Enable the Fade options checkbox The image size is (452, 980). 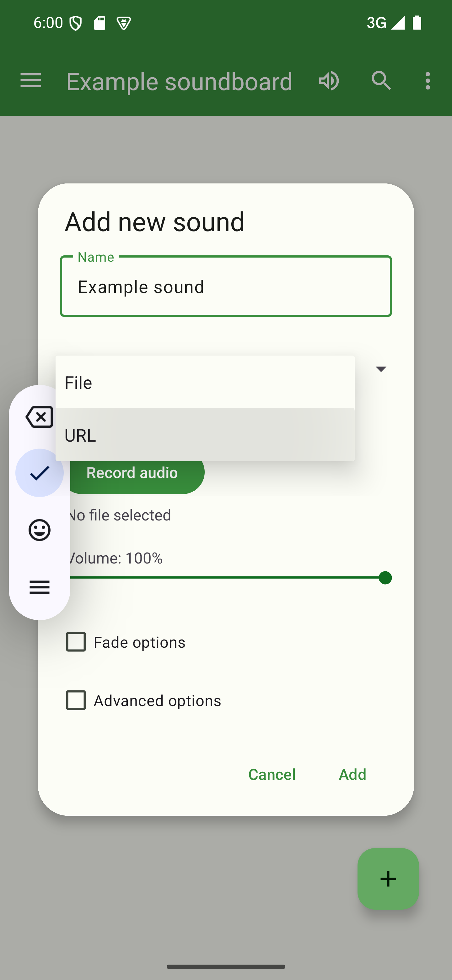[x=76, y=642]
